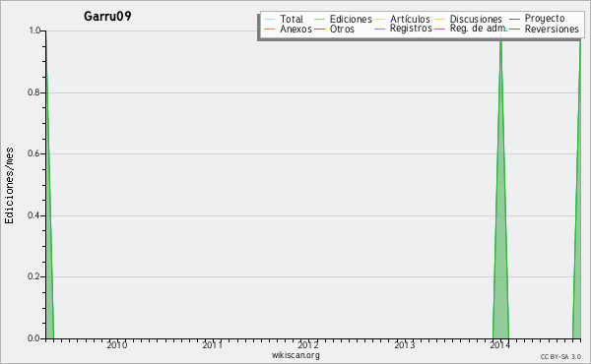
Task: Click the Registros legend entry
Action: point(411,29)
